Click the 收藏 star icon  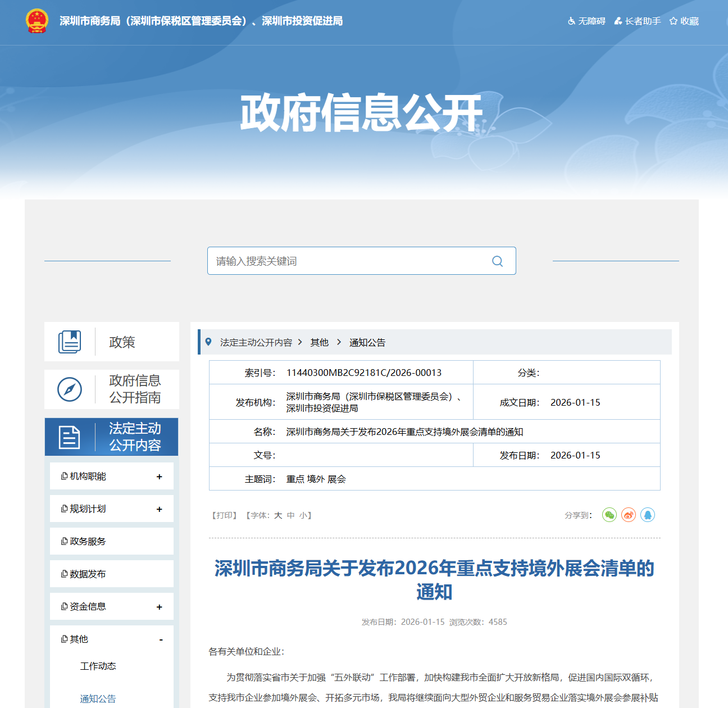(x=674, y=21)
